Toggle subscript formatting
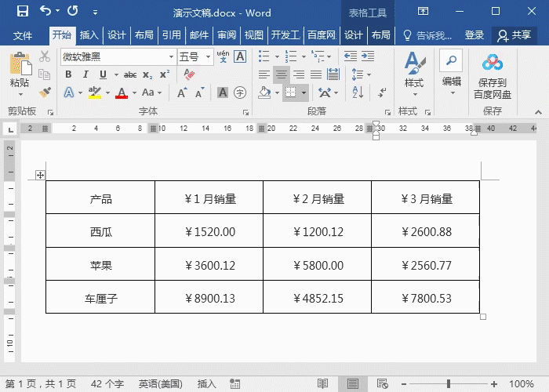The height and width of the screenshot is (392, 549). pyautogui.click(x=147, y=74)
